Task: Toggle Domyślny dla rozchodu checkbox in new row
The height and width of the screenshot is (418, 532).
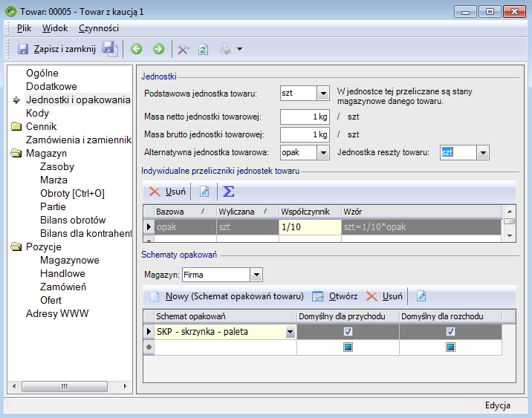Action: pyautogui.click(x=450, y=347)
